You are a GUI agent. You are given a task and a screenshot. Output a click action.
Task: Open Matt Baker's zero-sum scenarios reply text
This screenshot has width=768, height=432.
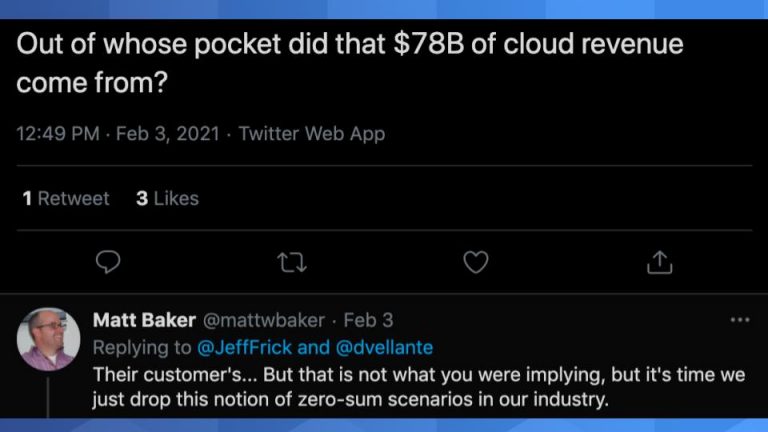350,386
